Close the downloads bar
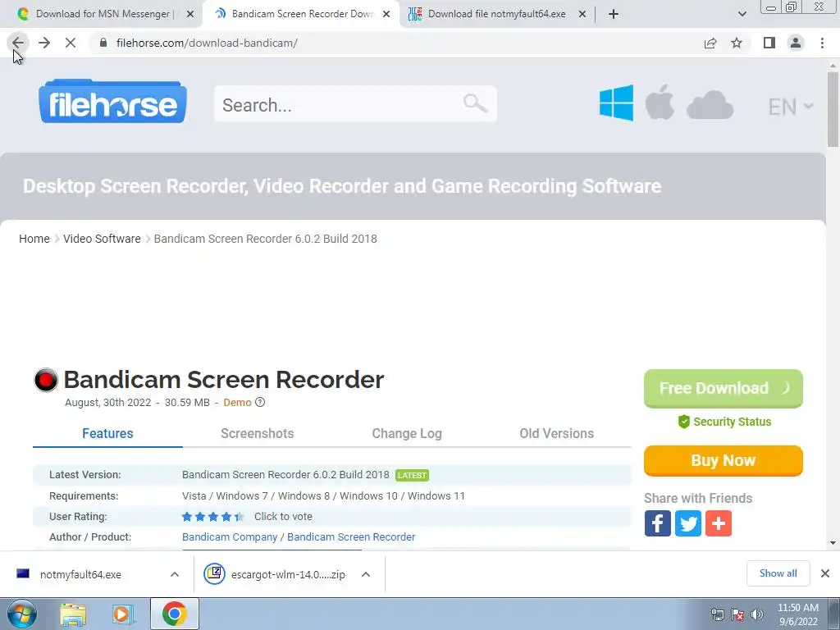This screenshot has width=840, height=630. pyautogui.click(x=825, y=573)
